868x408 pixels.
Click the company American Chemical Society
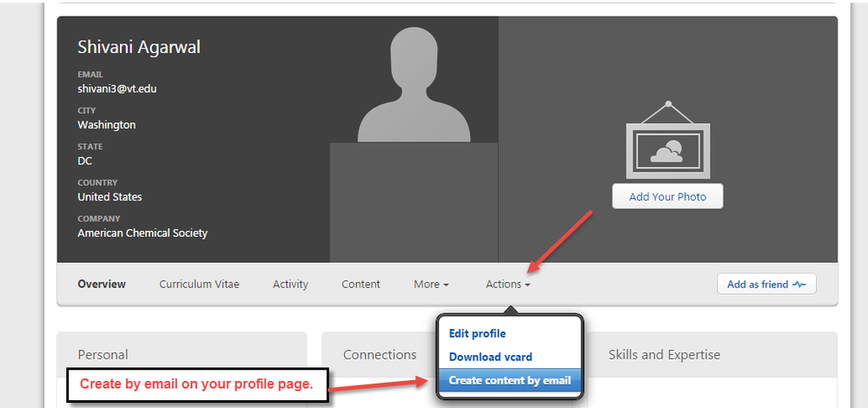coord(142,233)
